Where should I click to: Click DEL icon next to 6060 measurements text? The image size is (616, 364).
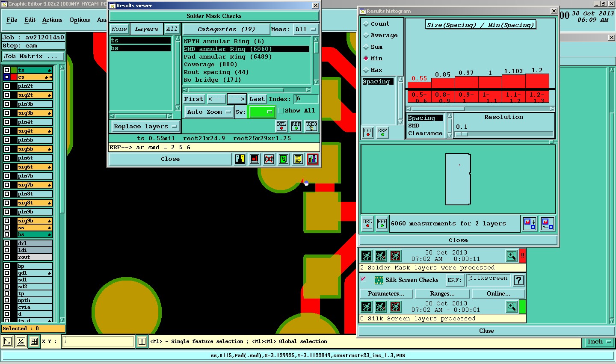point(367,224)
